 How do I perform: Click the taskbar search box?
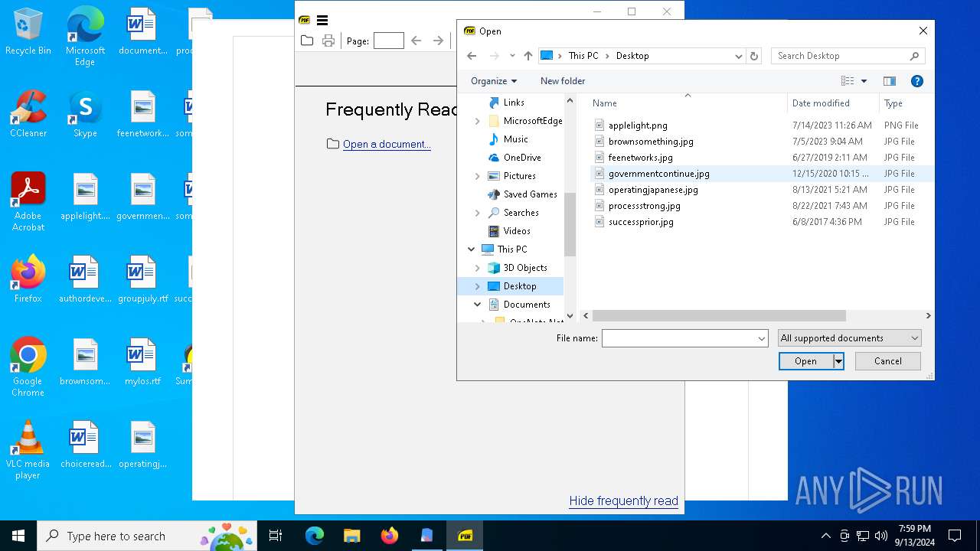(x=149, y=536)
